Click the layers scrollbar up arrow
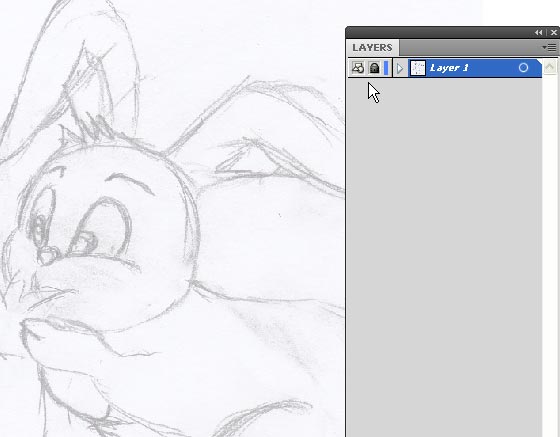560x437 pixels. [550, 67]
